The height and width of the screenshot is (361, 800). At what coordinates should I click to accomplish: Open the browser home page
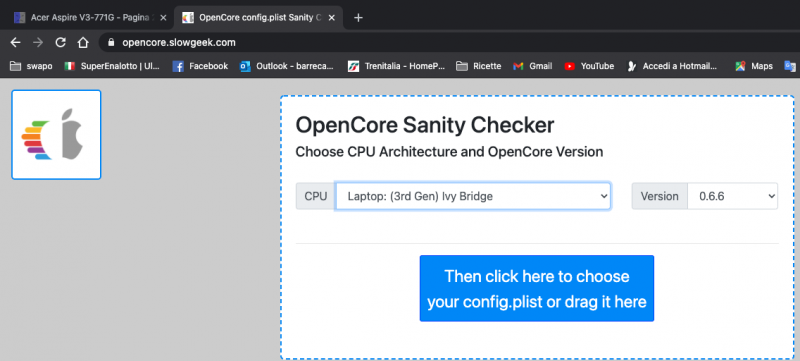83,42
